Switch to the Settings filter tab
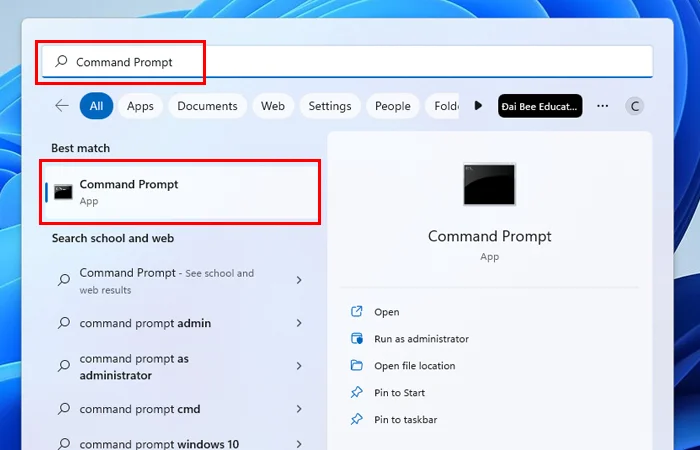The image size is (700, 450). pos(330,106)
